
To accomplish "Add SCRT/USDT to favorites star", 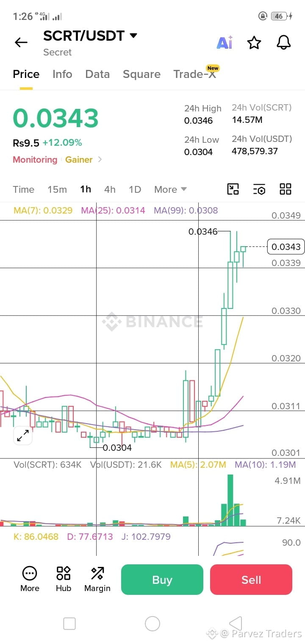I will click(x=254, y=42).
